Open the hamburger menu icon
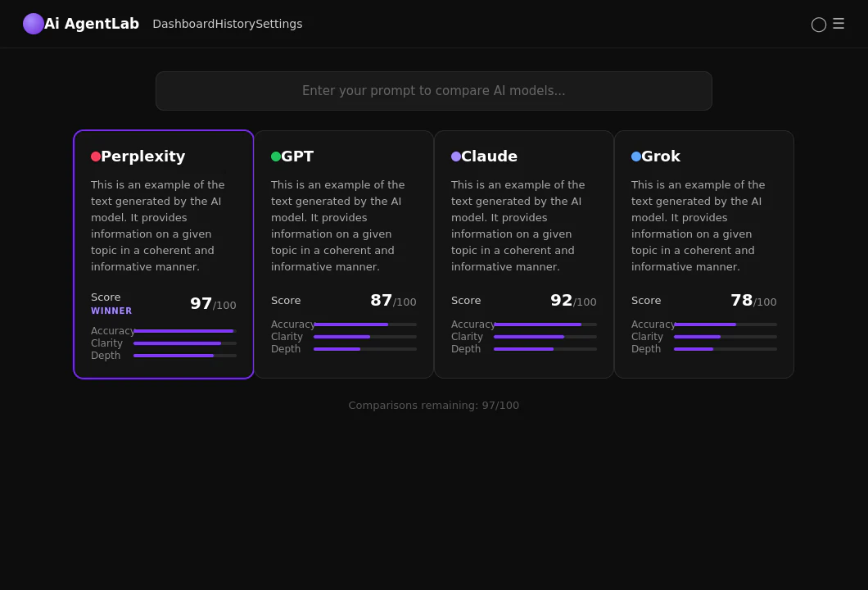The image size is (868, 590). 839,23
